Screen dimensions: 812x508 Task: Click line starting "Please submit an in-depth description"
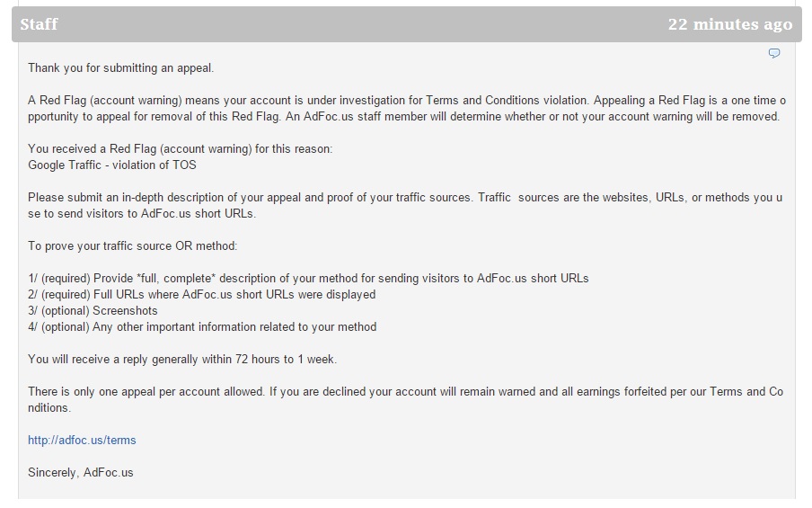click(406, 198)
